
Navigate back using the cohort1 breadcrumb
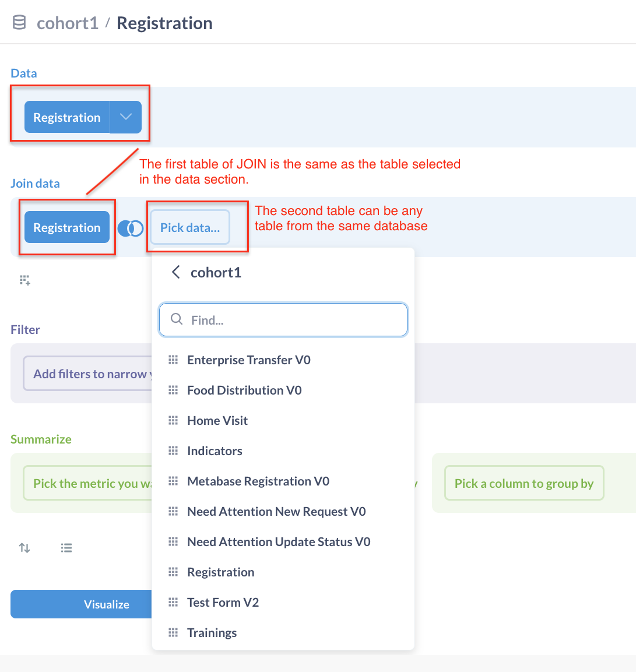point(68,23)
